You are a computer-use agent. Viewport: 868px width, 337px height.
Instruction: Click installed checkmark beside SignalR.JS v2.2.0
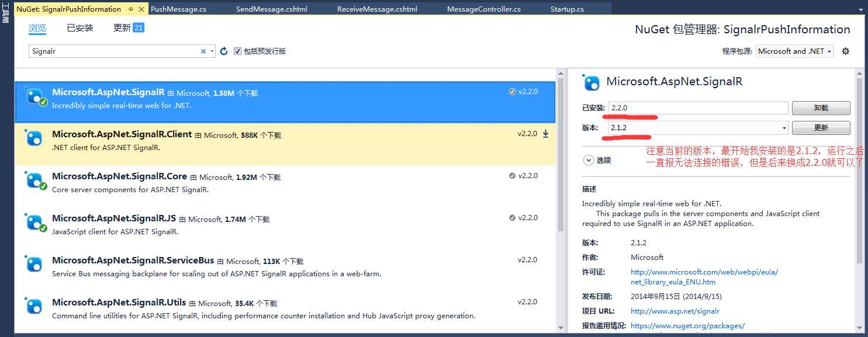[x=512, y=218]
